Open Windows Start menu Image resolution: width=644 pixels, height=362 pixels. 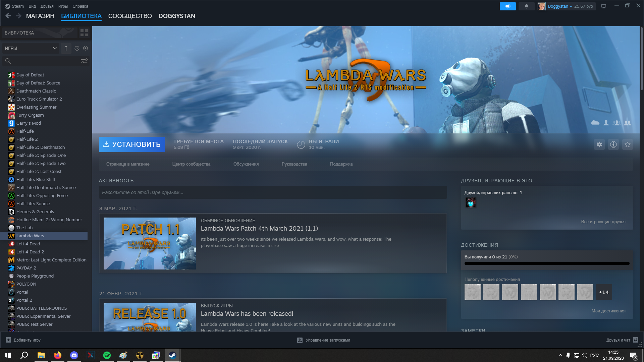[8, 355]
